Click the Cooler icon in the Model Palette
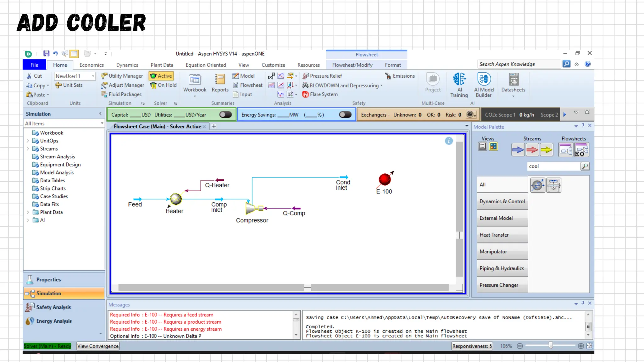The width and height of the screenshot is (644, 362). pyautogui.click(x=538, y=185)
